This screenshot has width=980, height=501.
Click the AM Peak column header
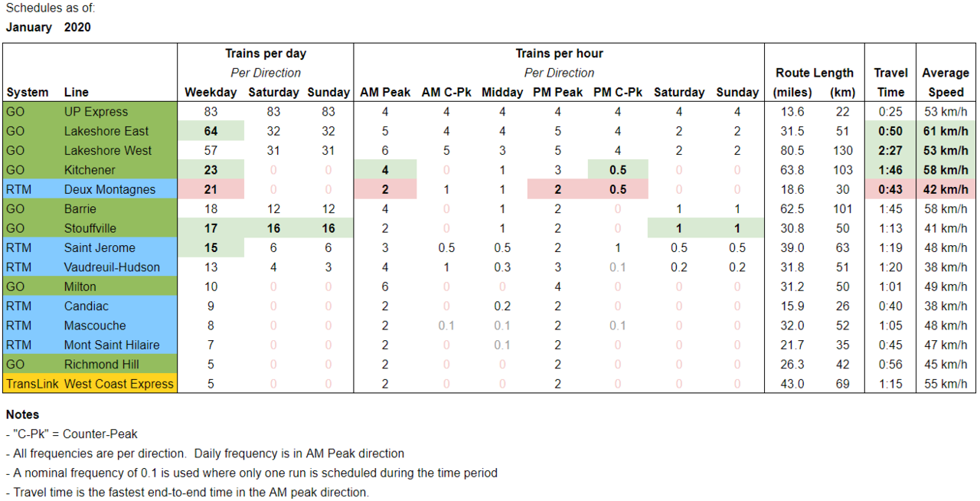pos(385,92)
